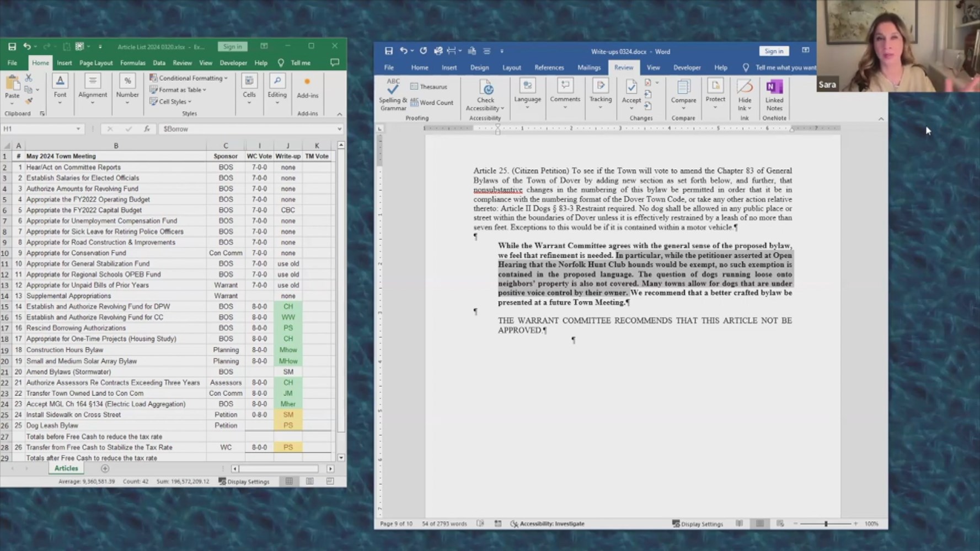Open the Name Box dropdown arrow

[x=78, y=129]
